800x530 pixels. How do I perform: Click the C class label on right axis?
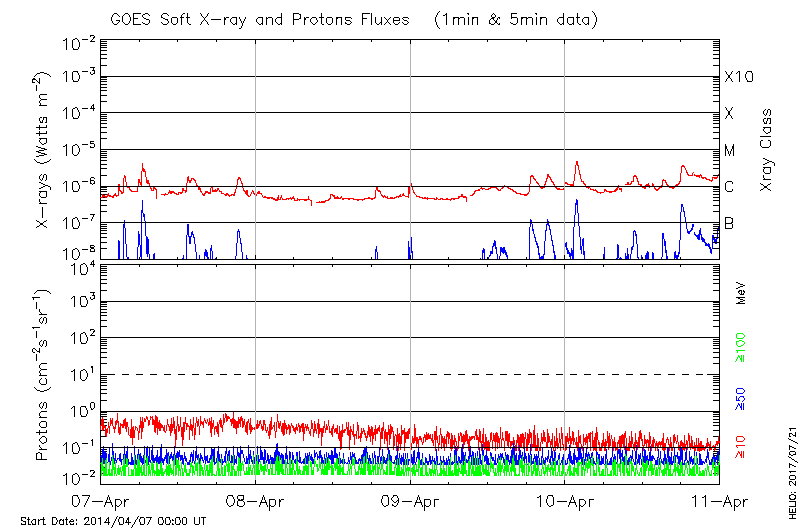pos(730,187)
